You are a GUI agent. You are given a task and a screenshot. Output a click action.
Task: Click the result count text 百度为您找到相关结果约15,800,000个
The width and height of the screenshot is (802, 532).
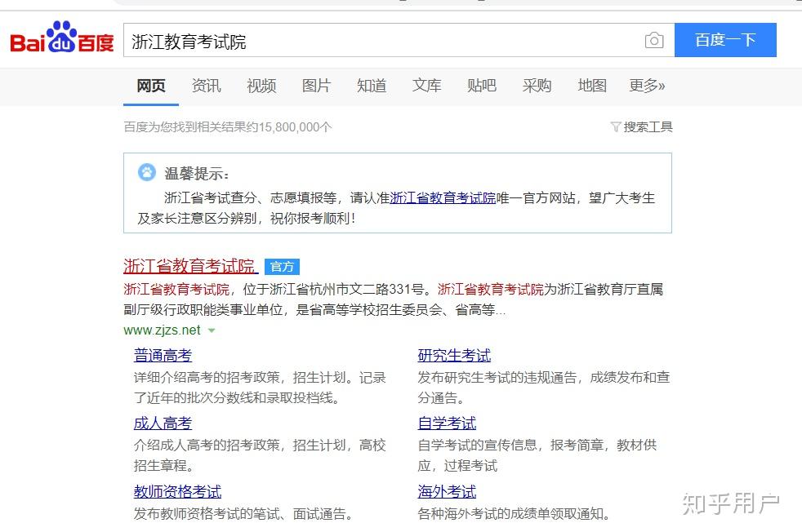coord(228,126)
